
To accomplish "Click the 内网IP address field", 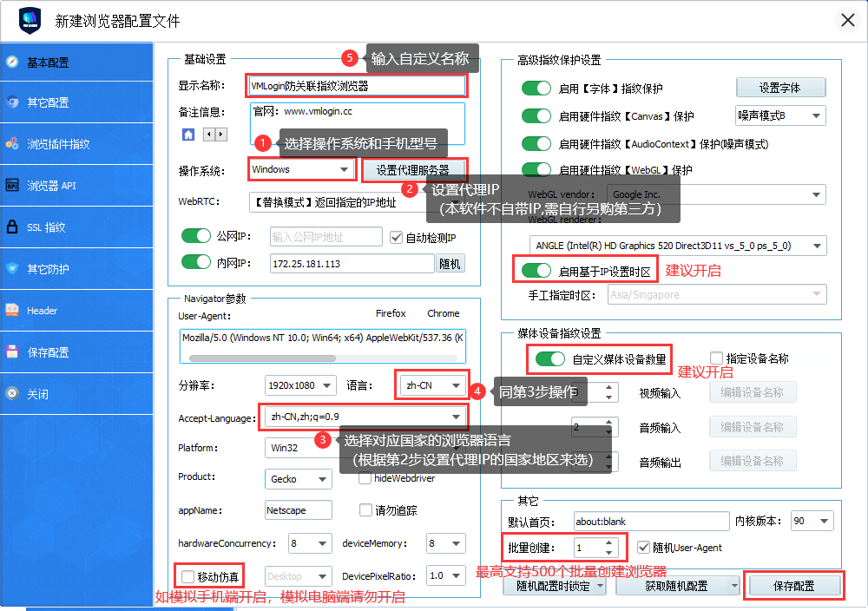I will 352,264.
